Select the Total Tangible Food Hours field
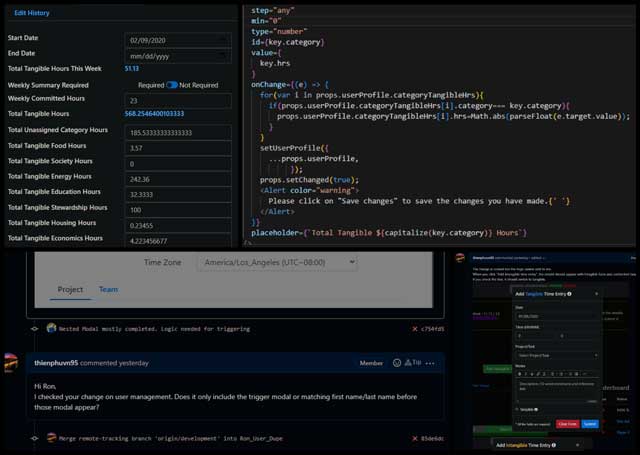The width and height of the screenshot is (640, 455). tap(178, 148)
